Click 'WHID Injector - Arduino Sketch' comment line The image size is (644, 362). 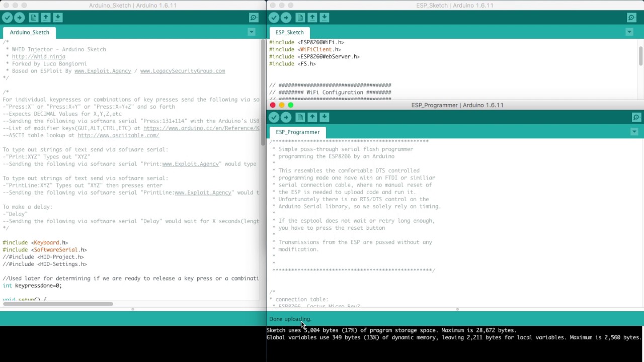tap(56, 50)
